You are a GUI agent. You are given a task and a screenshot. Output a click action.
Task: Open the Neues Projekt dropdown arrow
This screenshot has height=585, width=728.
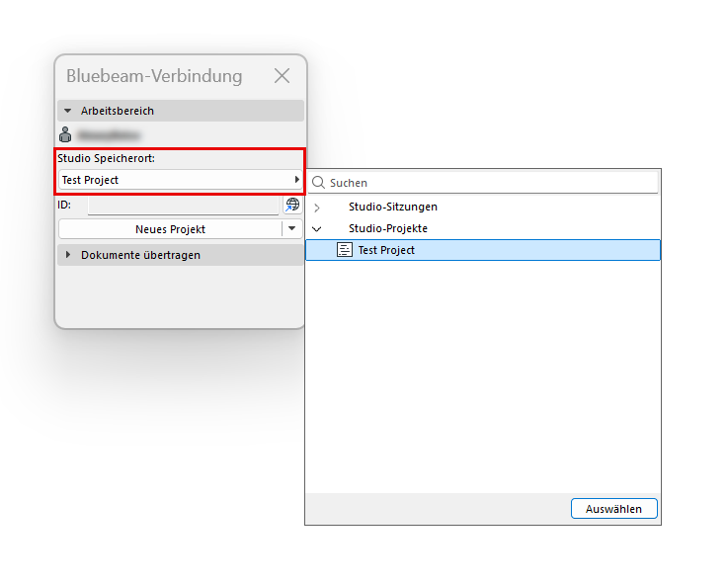tap(292, 228)
